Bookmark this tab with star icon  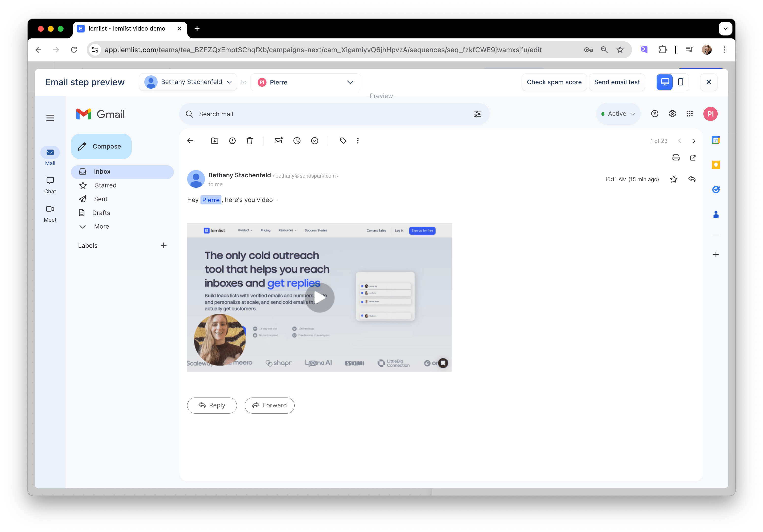coord(620,50)
